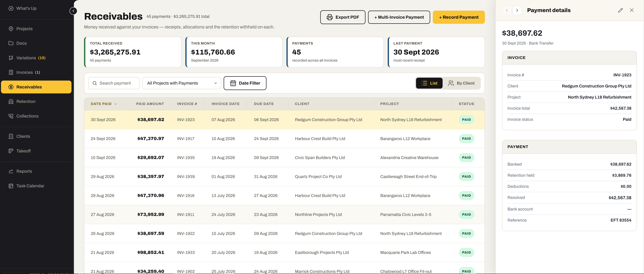The image size is (644, 274).
Task: Click the Invoices document icon
Action: (x=11, y=72)
